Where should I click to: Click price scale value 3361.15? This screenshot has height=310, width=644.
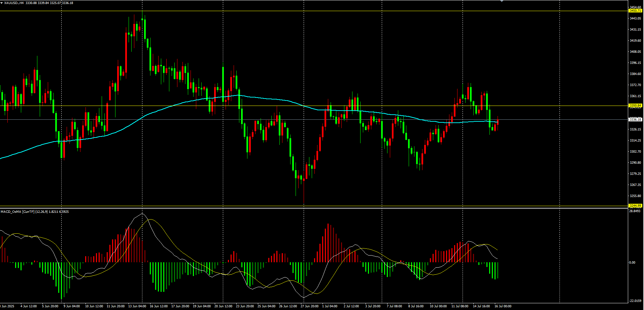[635, 96]
